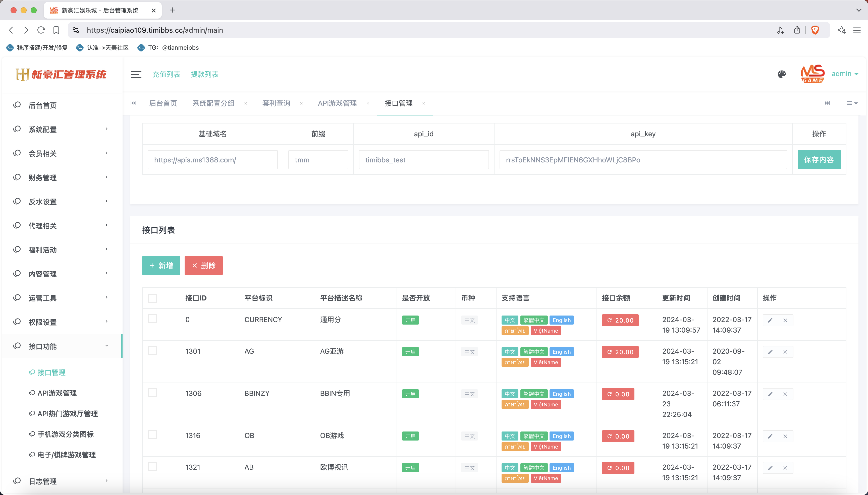Viewport: 868px width, 495px height.
Task: Switch to the API游戏管理 tab
Action: 337,103
